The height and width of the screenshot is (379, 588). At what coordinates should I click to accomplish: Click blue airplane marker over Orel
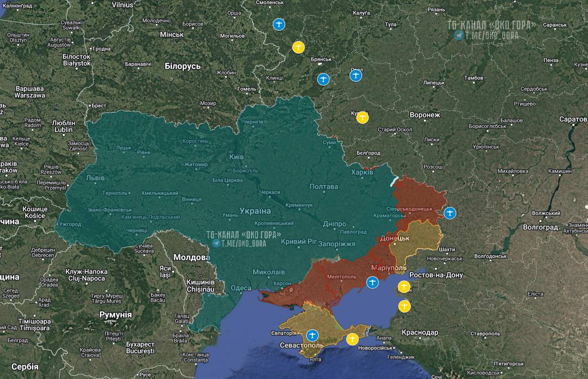point(355,75)
